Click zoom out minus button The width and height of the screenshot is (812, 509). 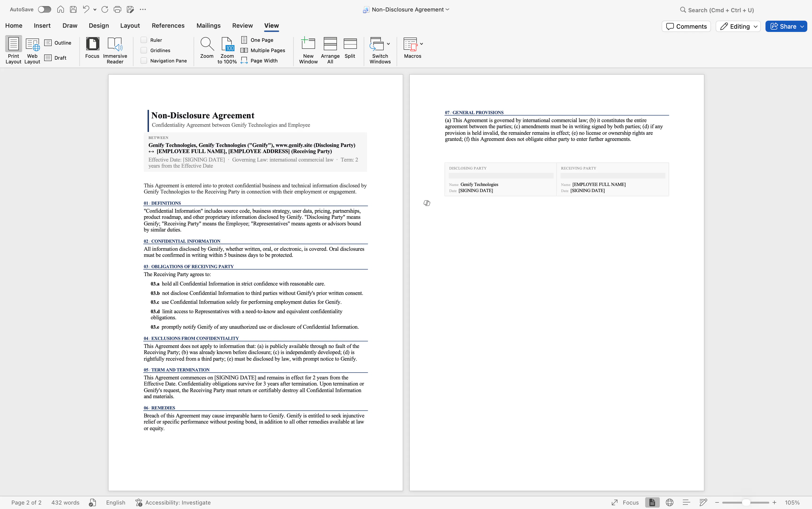tap(717, 503)
